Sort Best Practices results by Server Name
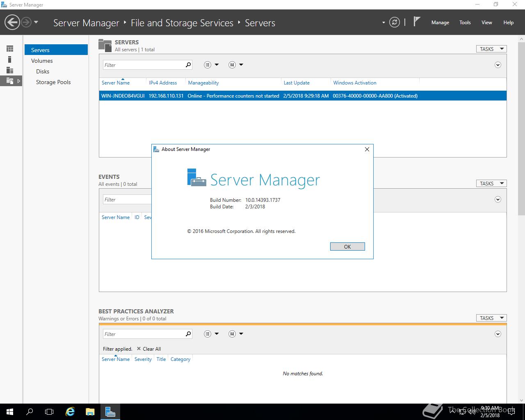This screenshot has width=525, height=420. pos(116,359)
